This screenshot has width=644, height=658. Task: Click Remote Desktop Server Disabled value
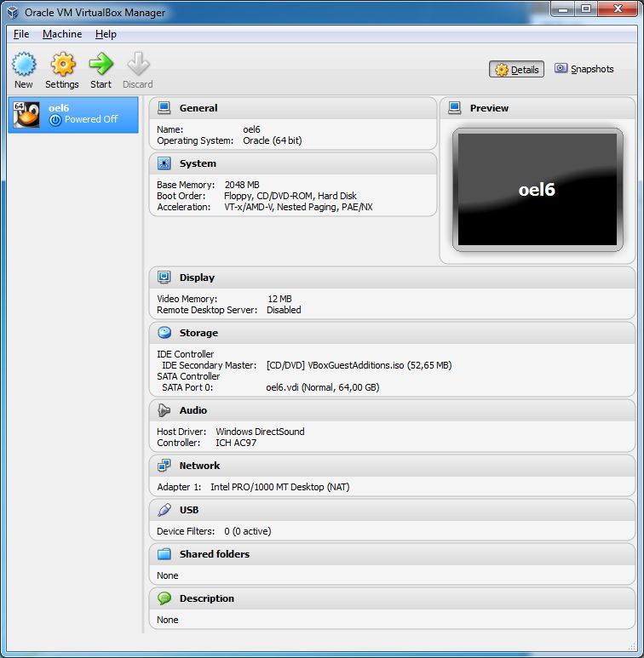pyautogui.click(x=284, y=310)
